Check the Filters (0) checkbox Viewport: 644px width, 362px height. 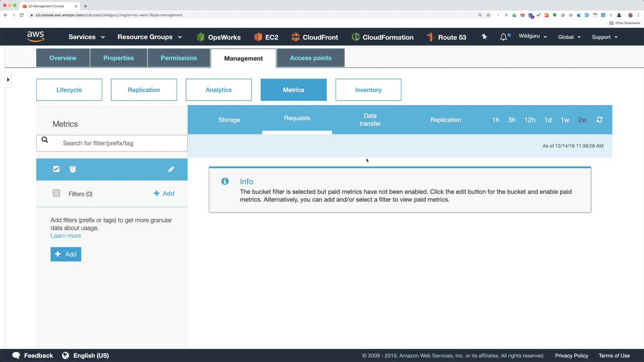[x=56, y=193]
